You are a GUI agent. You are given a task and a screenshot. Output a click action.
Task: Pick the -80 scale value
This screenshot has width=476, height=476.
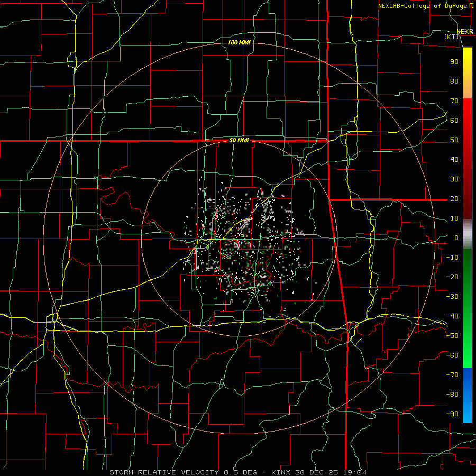pyautogui.click(x=452, y=395)
